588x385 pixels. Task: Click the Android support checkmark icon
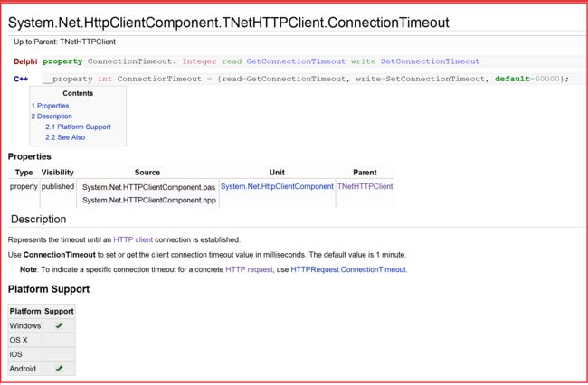[59, 369]
